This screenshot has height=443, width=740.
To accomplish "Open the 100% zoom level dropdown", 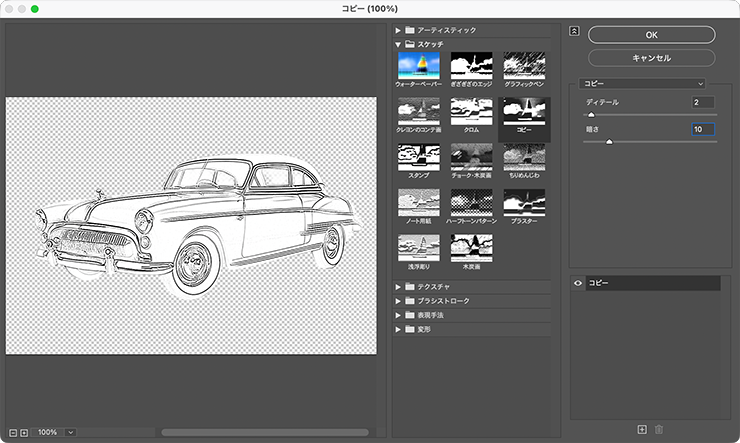I will pos(70,432).
